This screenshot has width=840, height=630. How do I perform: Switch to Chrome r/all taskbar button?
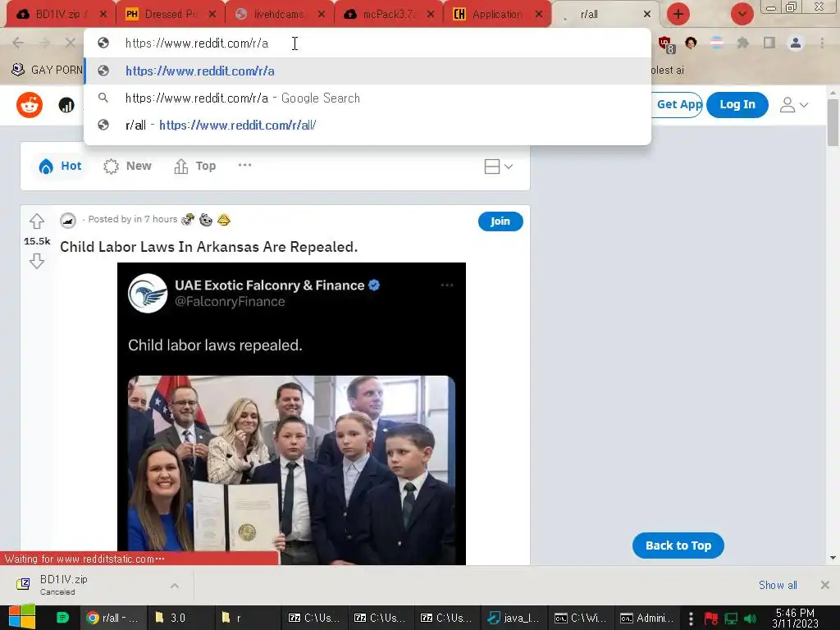coord(112,618)
